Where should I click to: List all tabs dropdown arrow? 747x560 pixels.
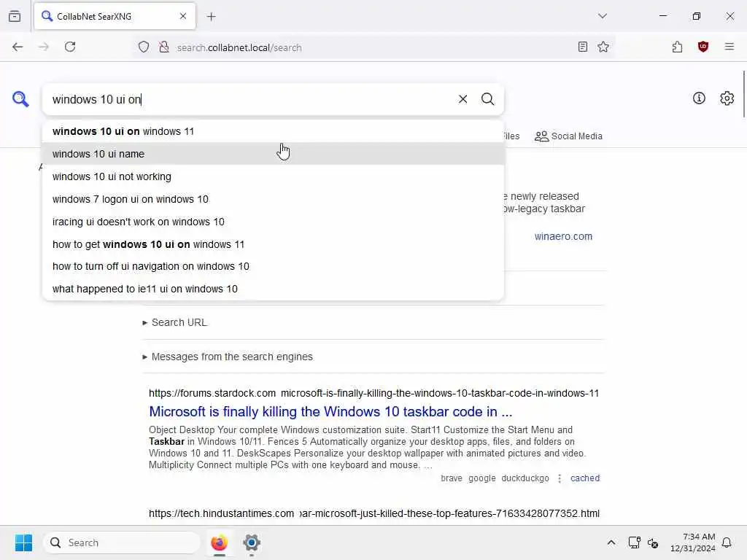tap(602, 16)
